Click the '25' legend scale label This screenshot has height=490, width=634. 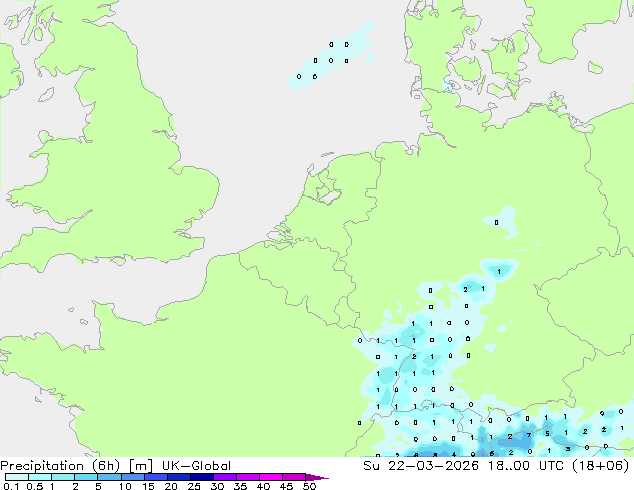194,486
